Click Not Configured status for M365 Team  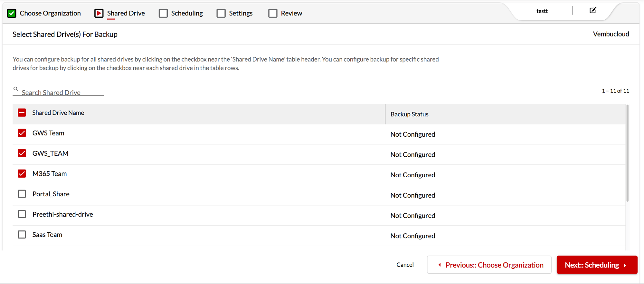[x=413, y=175]
